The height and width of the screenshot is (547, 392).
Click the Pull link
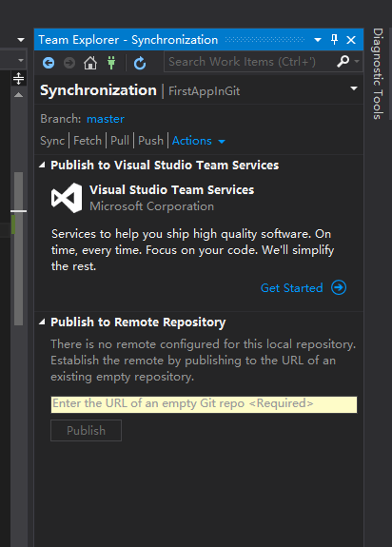click(x=120, y=141)
